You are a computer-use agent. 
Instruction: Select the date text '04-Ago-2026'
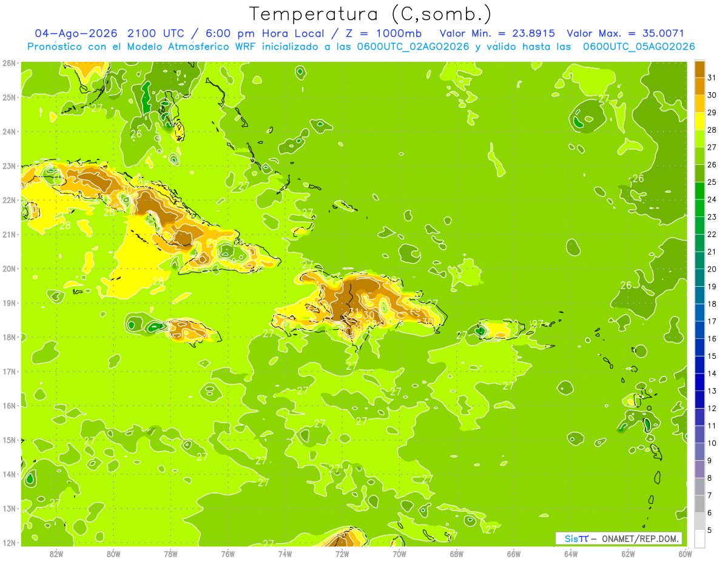coord(76,33)
